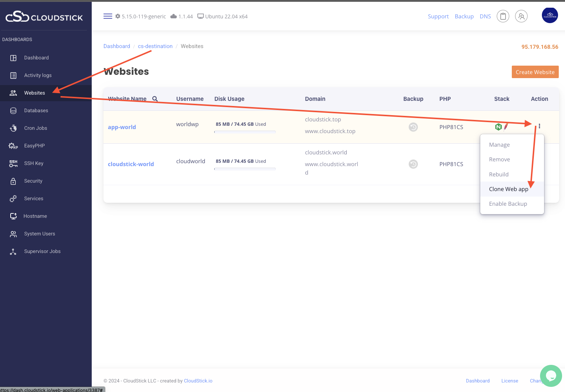
Task: Select the Databases sidebar icon
Action: [13, 110]
